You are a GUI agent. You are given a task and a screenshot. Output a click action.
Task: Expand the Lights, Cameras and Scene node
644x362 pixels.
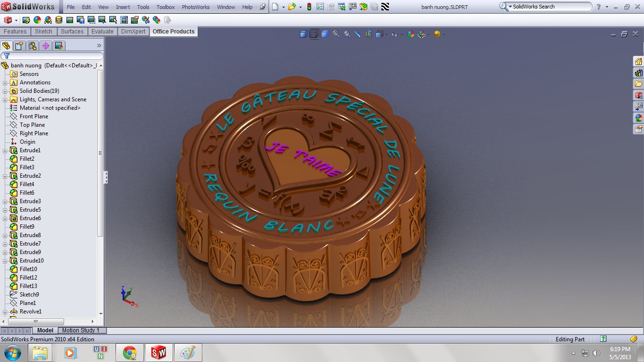(x=5, y=99)
